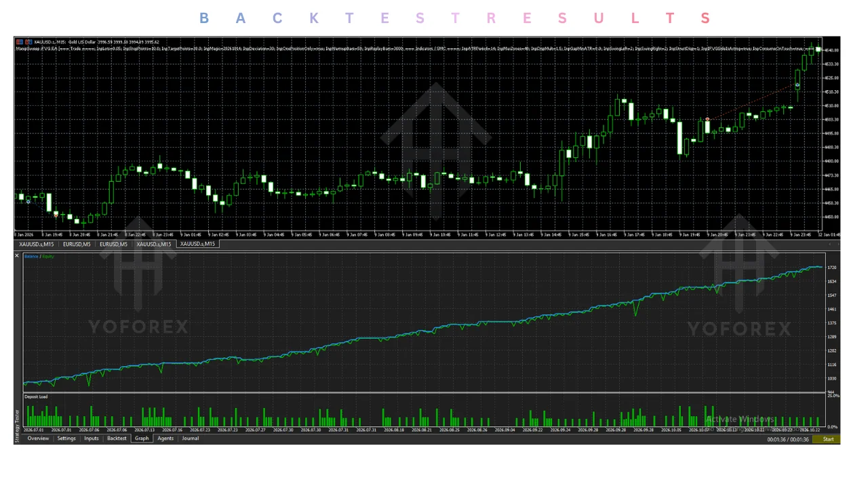Click the 25.0% deposit load axis value
Image resolution: width=868 pixels, height=488 pixels.
pos(833,395)
